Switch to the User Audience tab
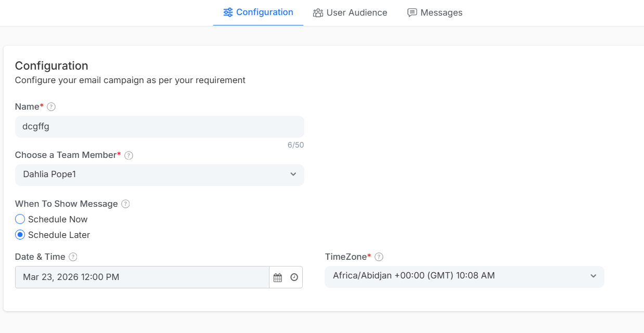 [350, 12]
